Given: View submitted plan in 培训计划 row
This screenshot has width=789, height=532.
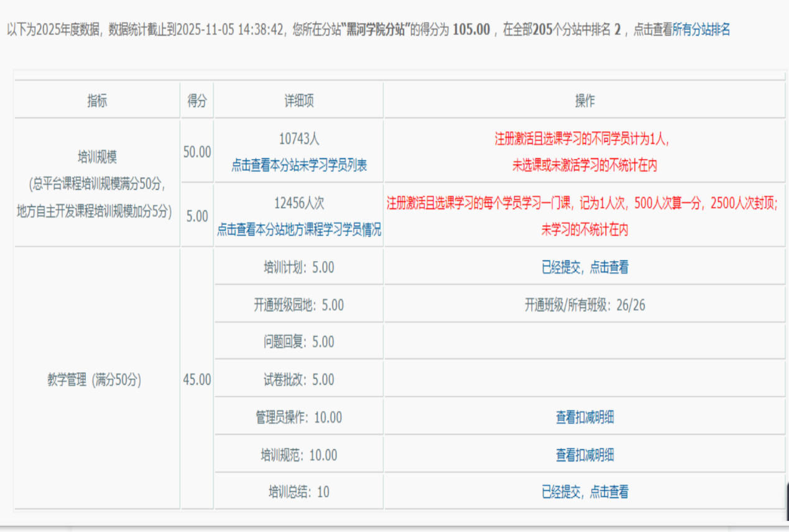Looking at the screenshot, I should pos(584,267).
